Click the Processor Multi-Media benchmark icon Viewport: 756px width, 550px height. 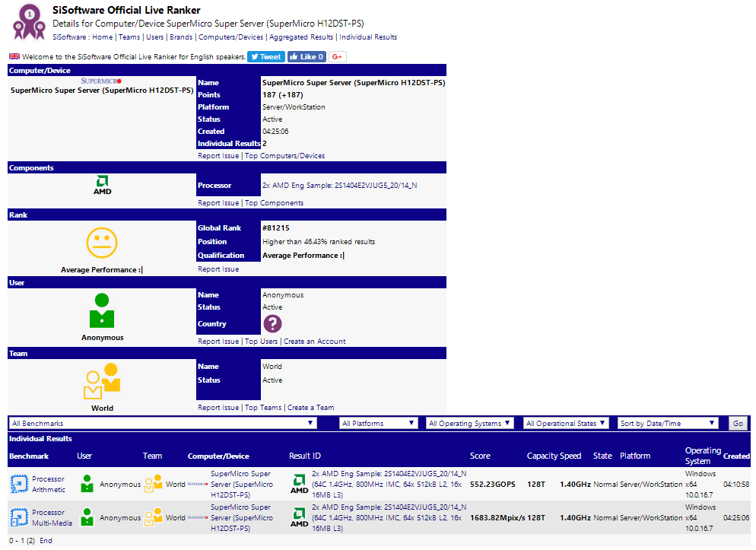tap(19, 518)
